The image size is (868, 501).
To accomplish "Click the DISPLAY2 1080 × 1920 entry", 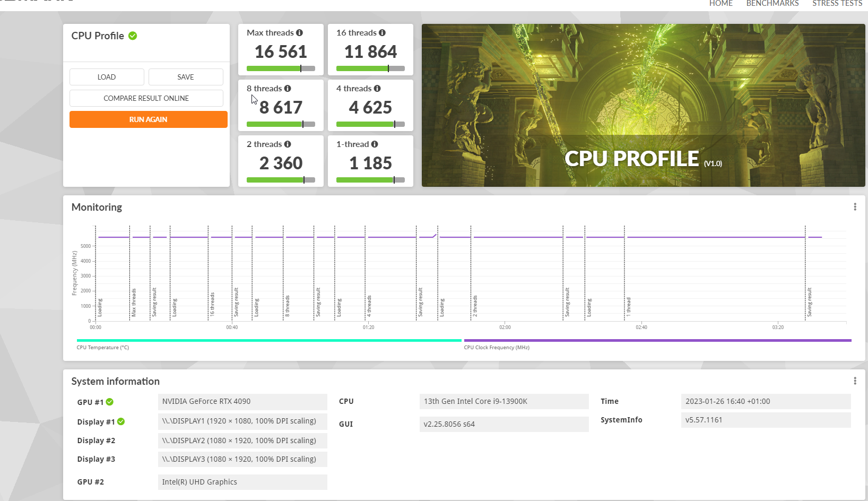I will click(242, 440).
